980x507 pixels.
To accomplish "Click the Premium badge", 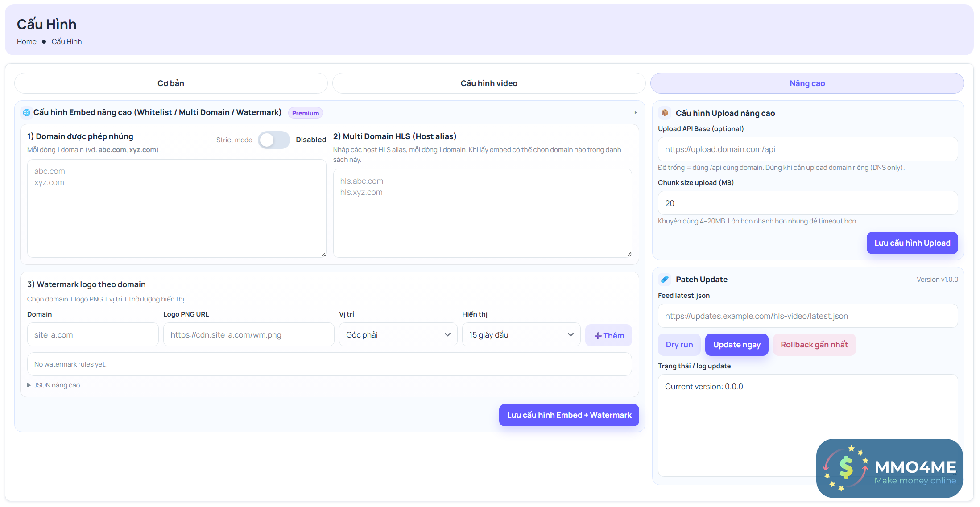I will click(305, 113).
